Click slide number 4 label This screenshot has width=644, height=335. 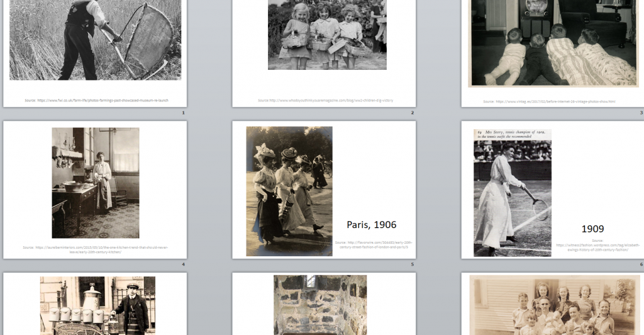183,264
